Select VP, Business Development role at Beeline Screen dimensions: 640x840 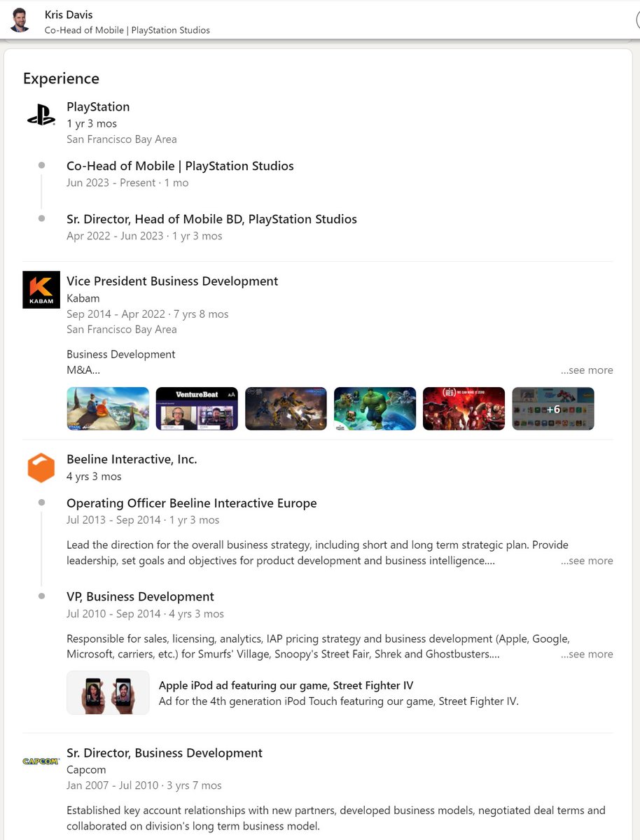(140, 597)
